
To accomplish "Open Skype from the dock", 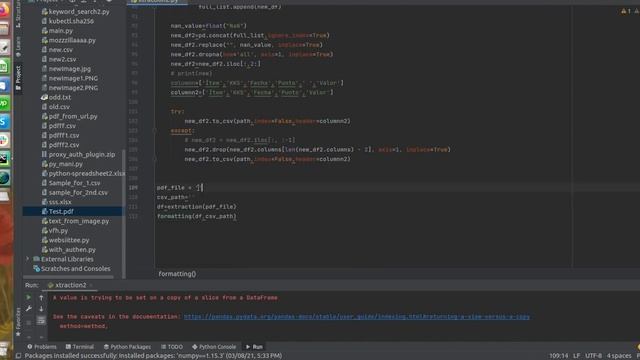I will [x=4, y=122].
